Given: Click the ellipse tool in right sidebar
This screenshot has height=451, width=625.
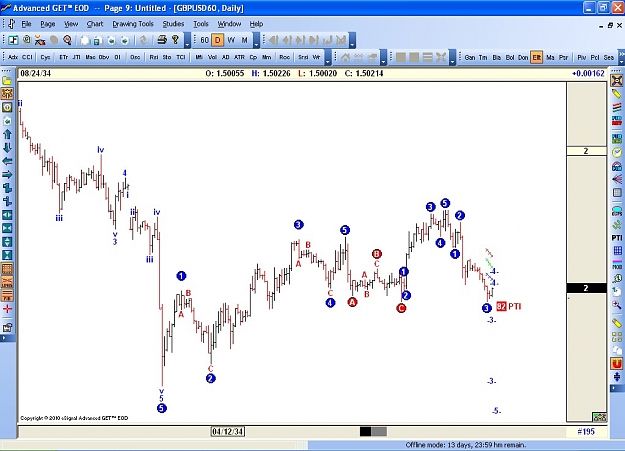Looking at the screenshot, I should pyautogui.click(x=617, y=211).
